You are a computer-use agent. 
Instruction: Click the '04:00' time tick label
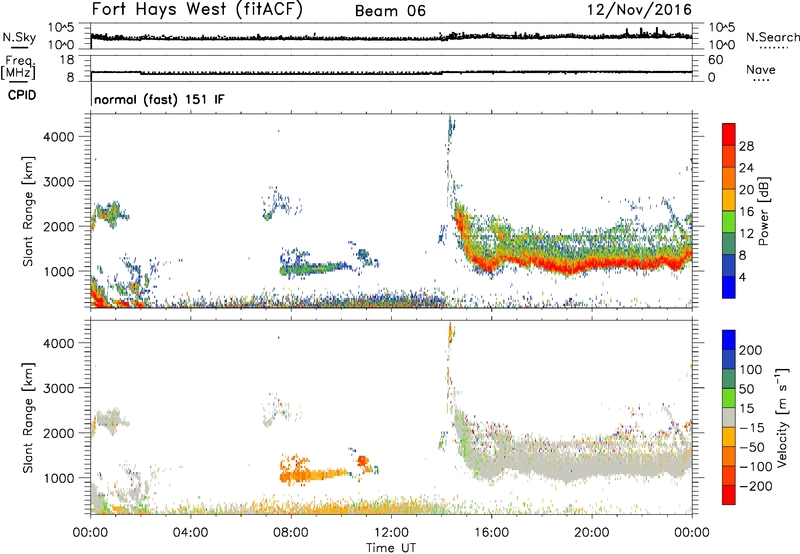coord(191,533)
